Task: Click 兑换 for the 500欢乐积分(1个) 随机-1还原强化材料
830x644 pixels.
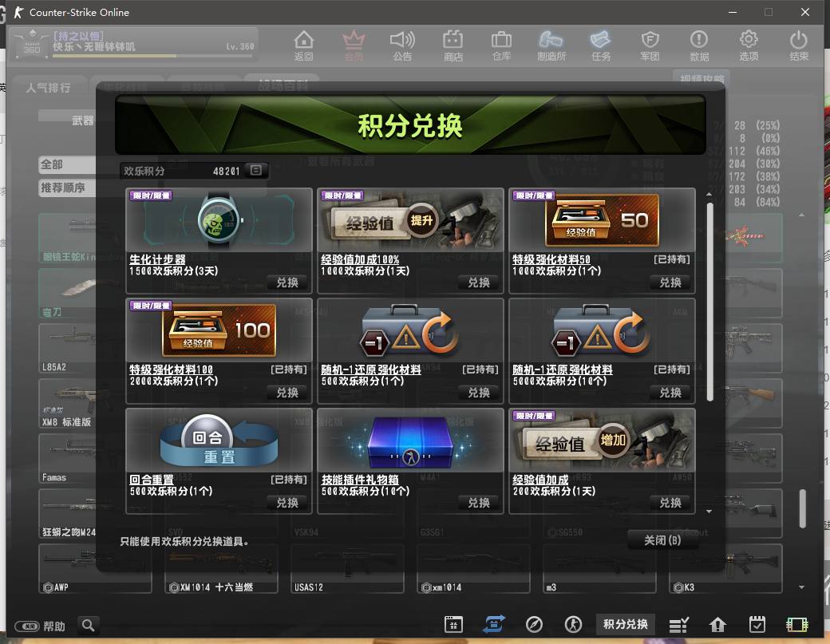Action: point(479,393)
